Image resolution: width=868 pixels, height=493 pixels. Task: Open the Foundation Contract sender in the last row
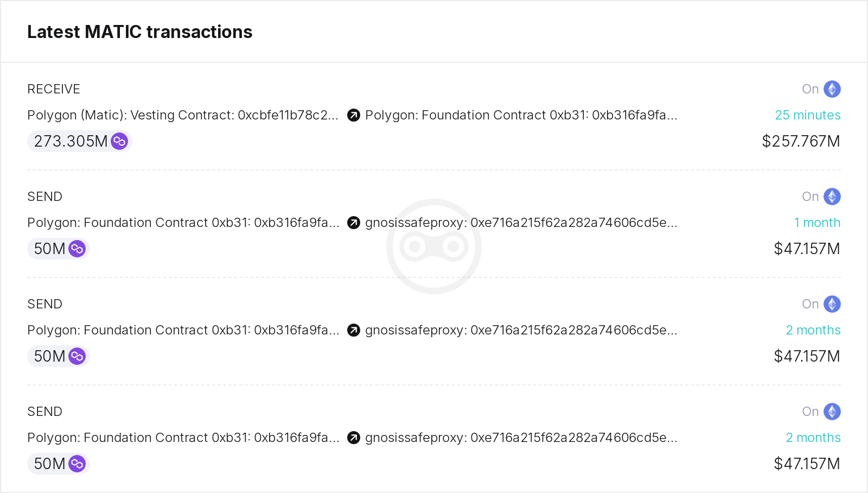(x=183, y=438)
